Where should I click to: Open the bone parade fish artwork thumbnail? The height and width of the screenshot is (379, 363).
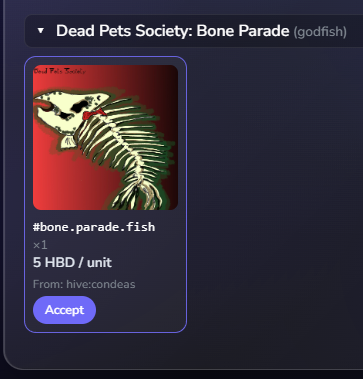pyautogui.click(x=105, y=137)
